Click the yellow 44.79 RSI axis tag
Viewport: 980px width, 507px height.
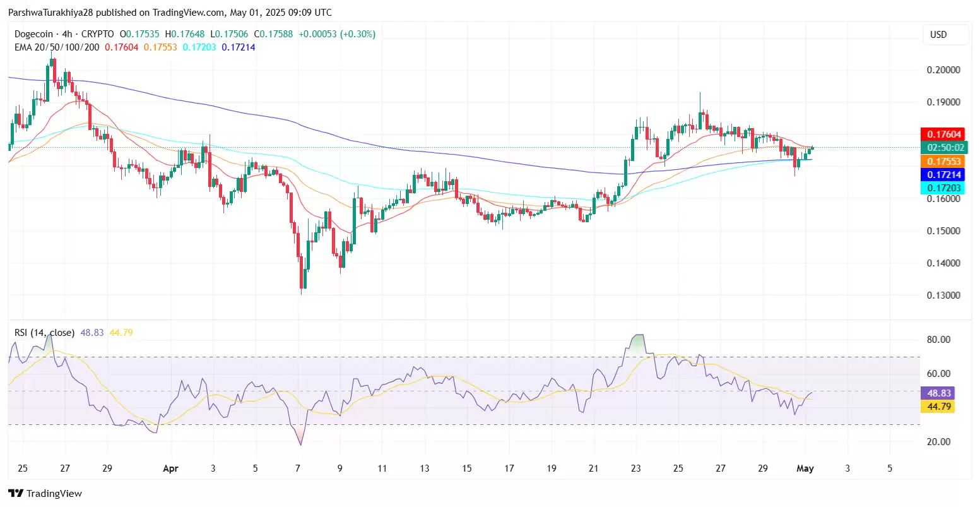(x=937, y=406)
